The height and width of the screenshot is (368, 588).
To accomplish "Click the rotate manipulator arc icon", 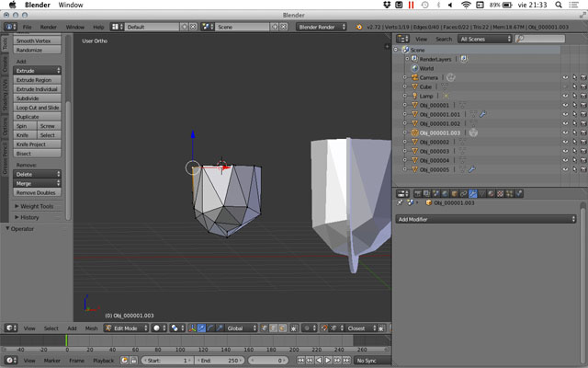I will tap(210, 328).
